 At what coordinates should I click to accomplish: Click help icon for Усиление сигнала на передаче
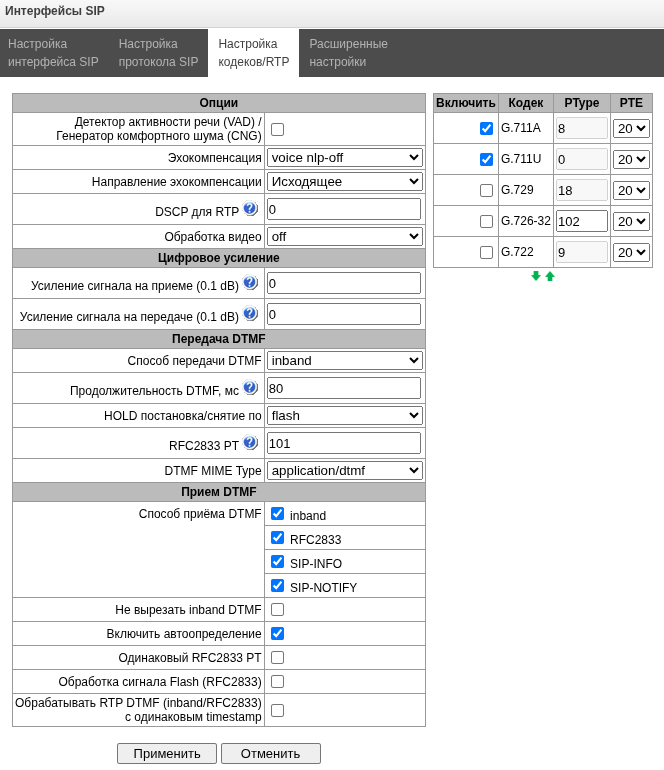(250, 314)
